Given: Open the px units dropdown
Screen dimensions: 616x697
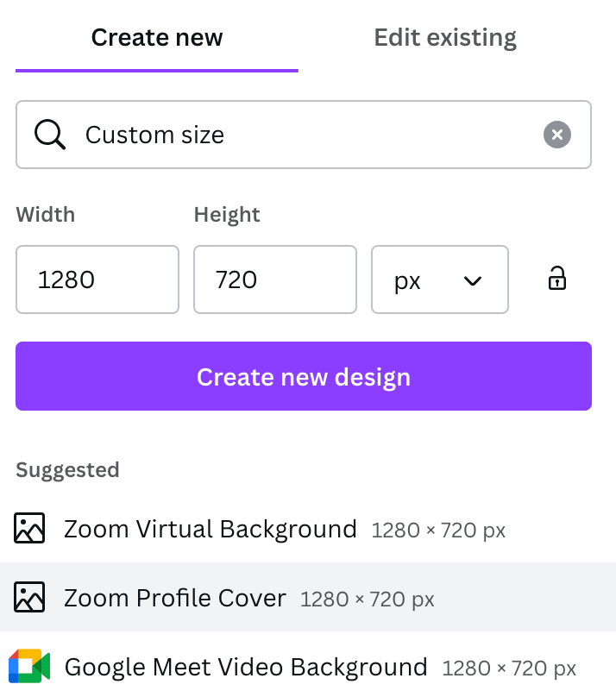Looking at the screenshot, I should [439, 279].
